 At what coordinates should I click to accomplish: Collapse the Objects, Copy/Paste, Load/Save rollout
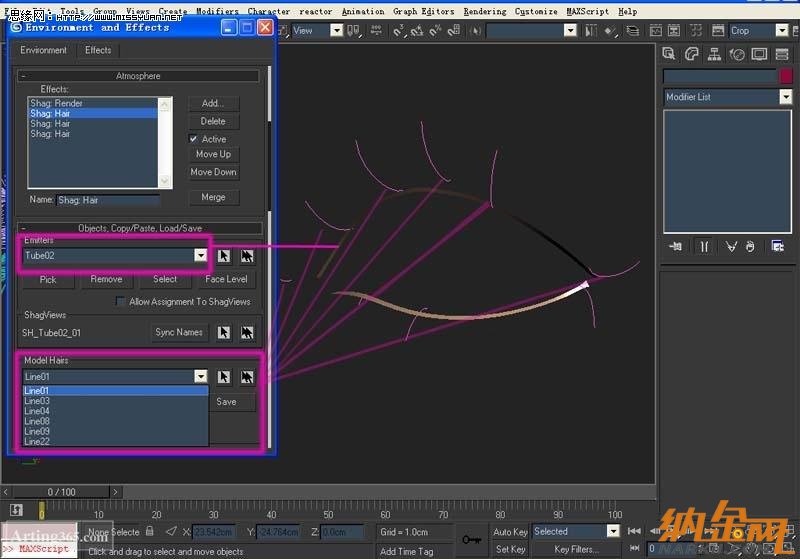coord(140,228)
